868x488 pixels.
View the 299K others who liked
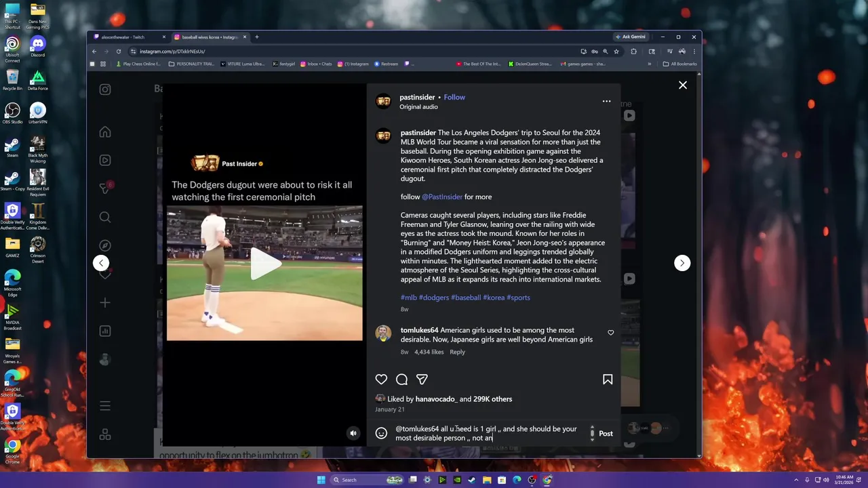pos(493,399)
